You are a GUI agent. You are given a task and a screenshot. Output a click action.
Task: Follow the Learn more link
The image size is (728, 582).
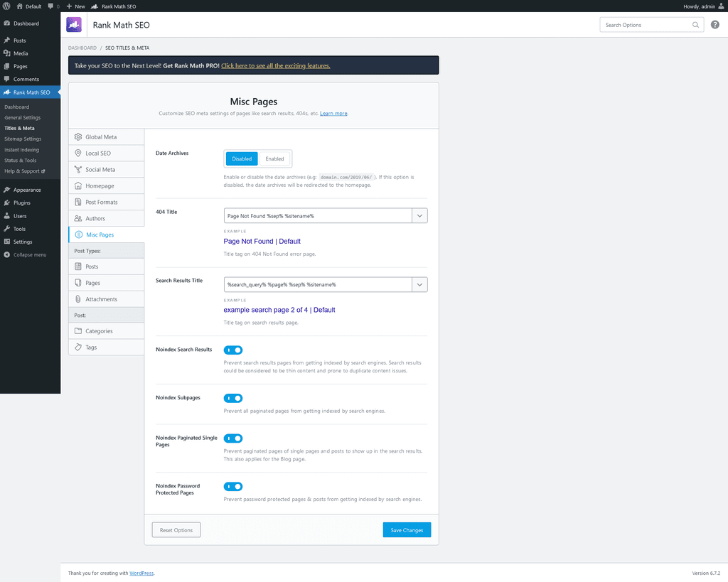point(333,113)
